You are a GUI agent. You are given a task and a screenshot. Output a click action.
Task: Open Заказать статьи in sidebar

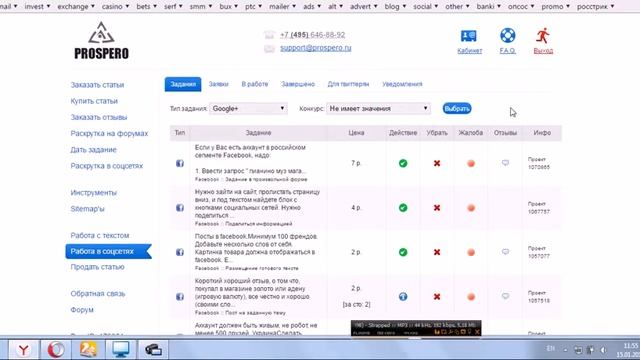tap(97, 85)
